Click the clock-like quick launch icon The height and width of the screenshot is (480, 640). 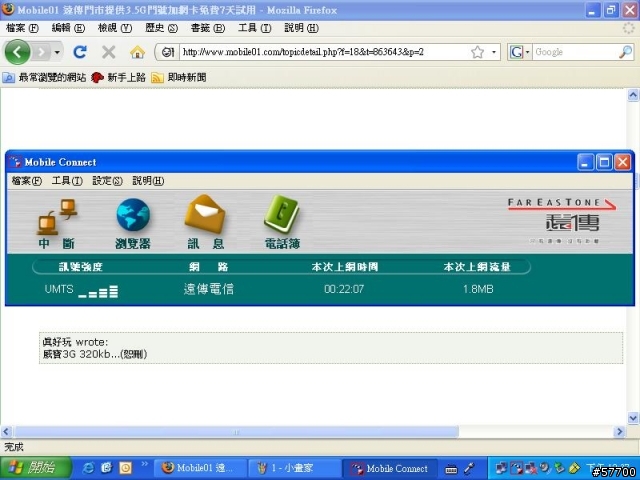[x=126, y=468]
